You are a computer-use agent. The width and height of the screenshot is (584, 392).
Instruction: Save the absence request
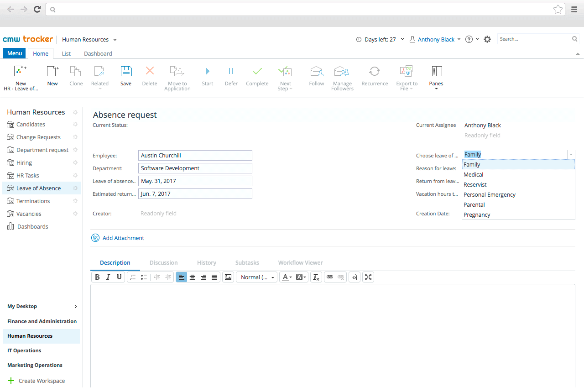[126, 71]
